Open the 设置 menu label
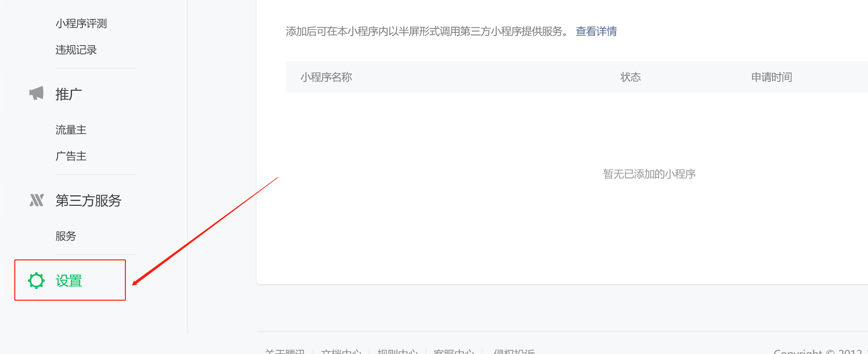This screenshot has width=868, height=354. [69, 281]
